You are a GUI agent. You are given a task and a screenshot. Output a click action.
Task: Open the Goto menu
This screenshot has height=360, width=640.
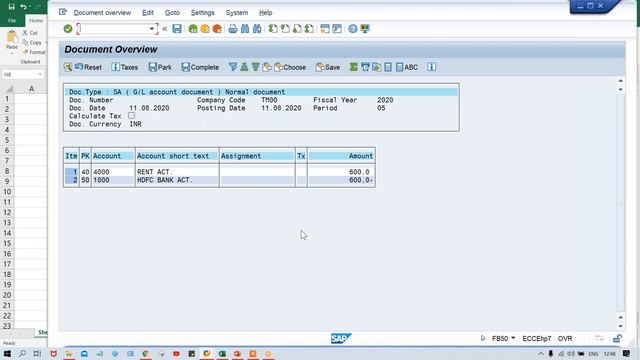click(x=172, y=13)
